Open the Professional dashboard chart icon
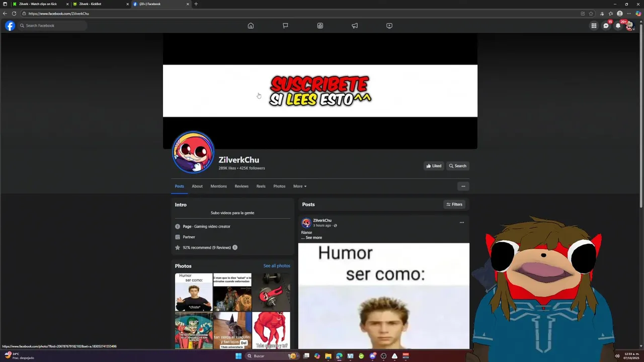This screenshot has width=644, height=362. [320, 26]
